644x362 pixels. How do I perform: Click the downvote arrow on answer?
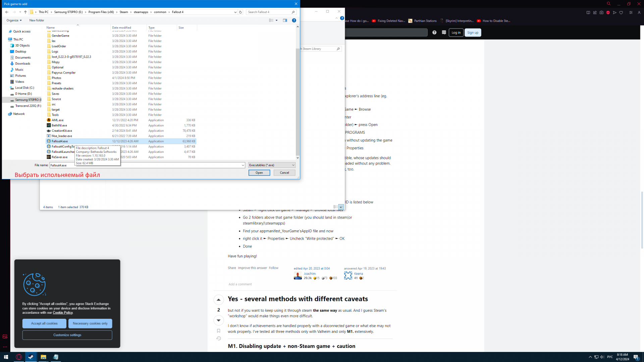click(x=218, y=320)
